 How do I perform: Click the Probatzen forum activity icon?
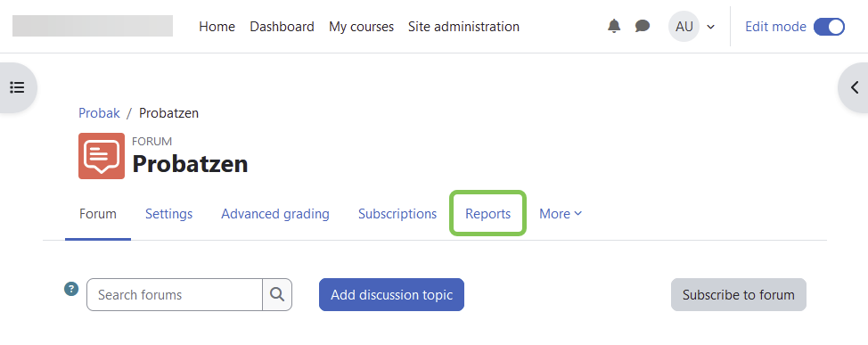click(x=102, y=156)
